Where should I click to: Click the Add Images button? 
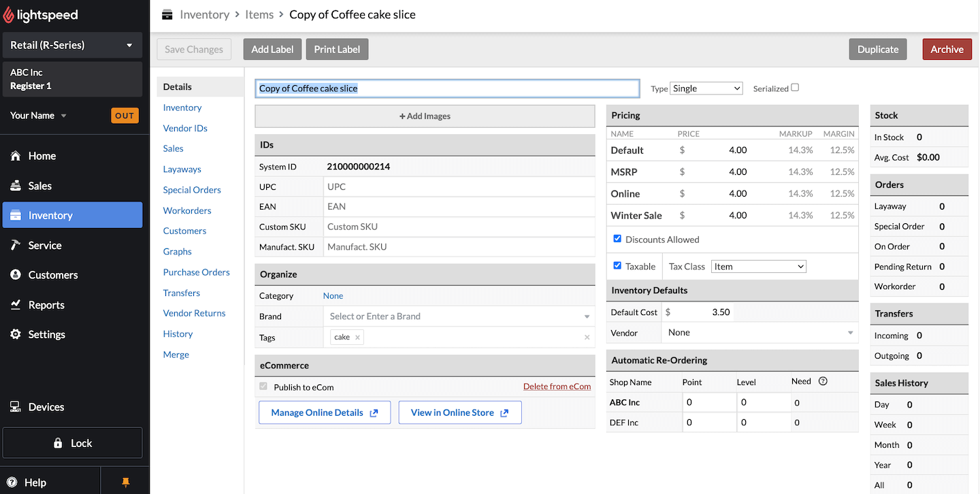(425, 116)
